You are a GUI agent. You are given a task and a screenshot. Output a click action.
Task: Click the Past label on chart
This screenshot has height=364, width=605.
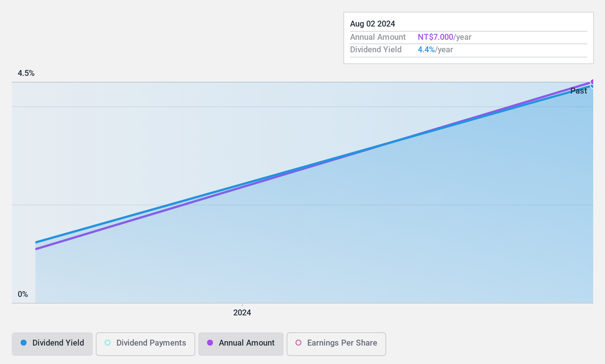578,91
